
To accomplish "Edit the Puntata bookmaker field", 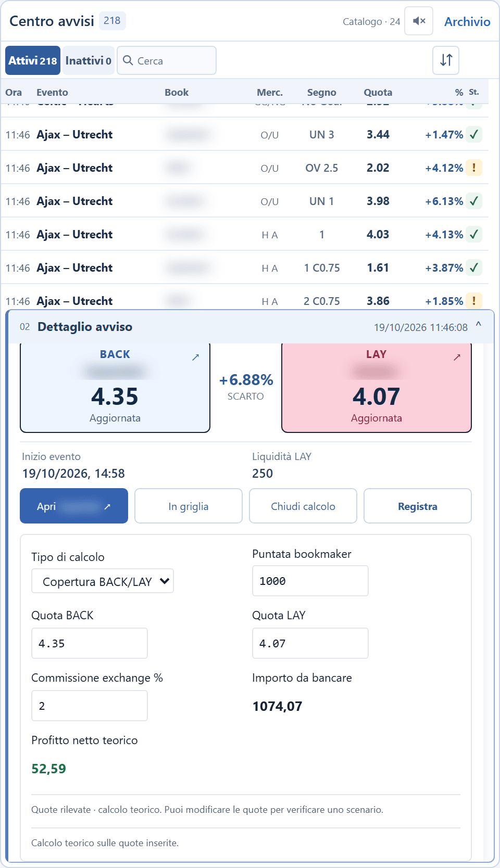I will 310,581.
